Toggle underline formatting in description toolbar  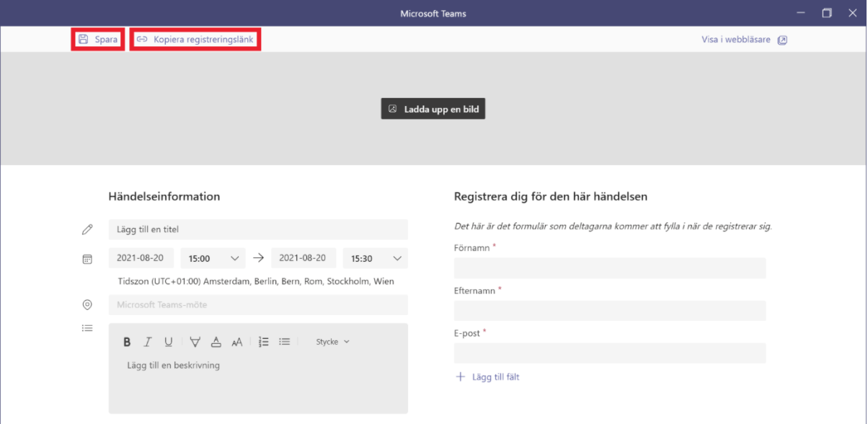pyautogui.click(x=169, y=342)
